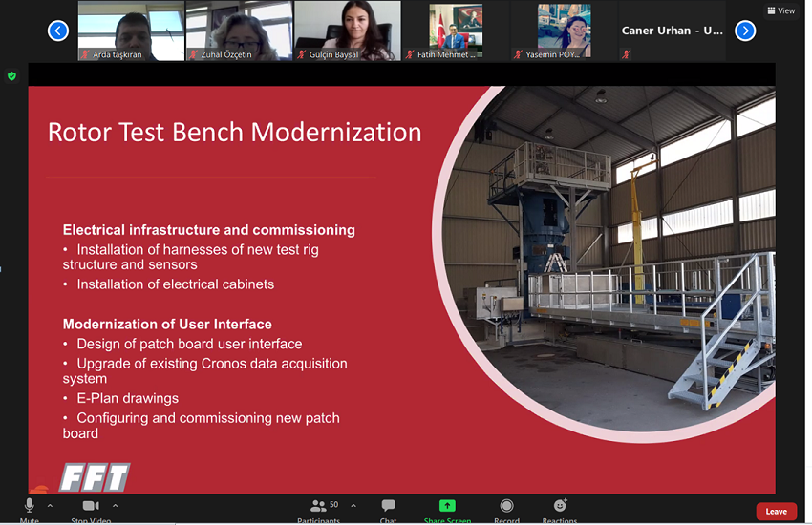812x525 pixels.
Task: Start recording with the Record icon
Action: point(506,506)
